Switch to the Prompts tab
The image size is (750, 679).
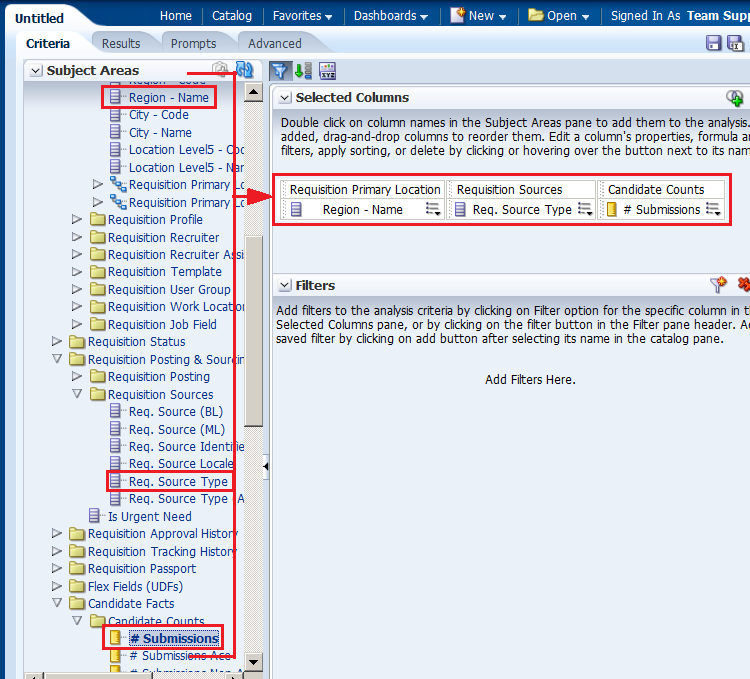(x=193, y=44)
